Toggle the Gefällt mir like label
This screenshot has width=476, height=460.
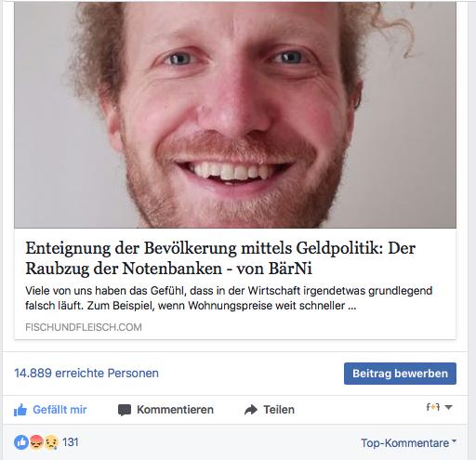pos(59,410)
